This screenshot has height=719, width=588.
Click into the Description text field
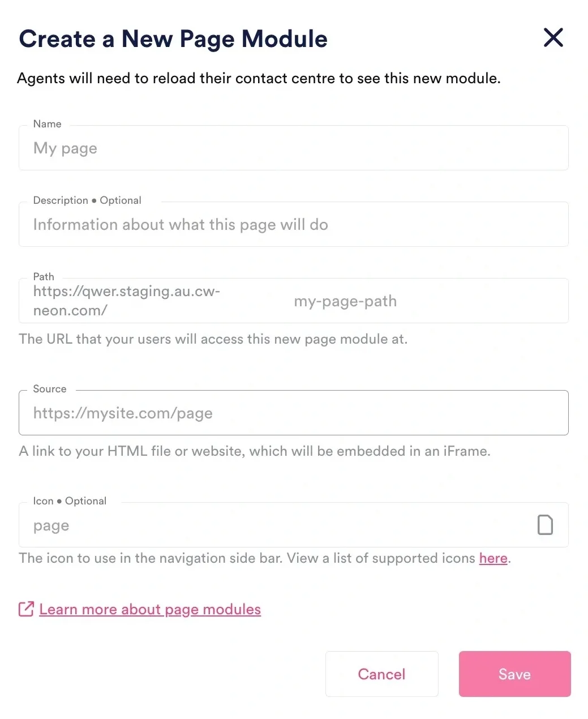(293, 225)
